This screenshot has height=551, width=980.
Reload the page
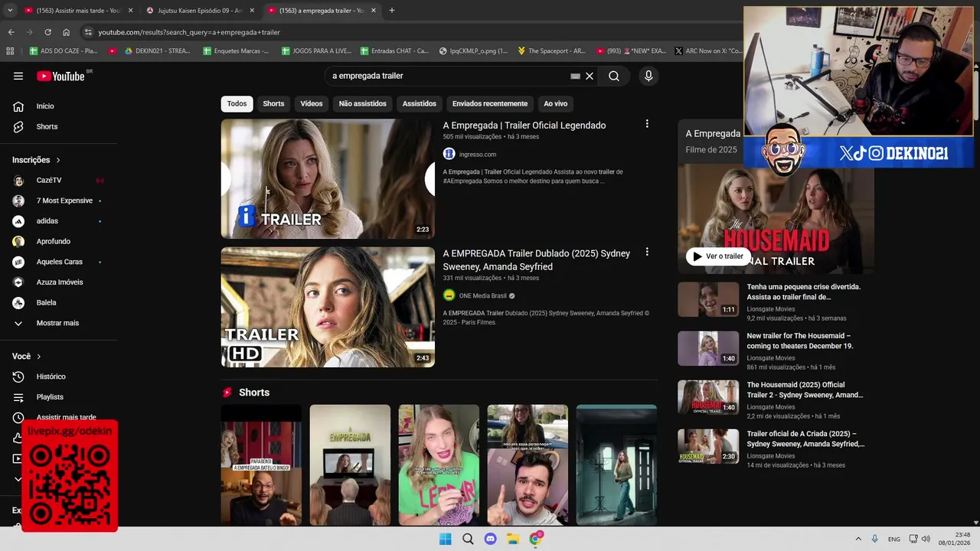coord(47,32)
